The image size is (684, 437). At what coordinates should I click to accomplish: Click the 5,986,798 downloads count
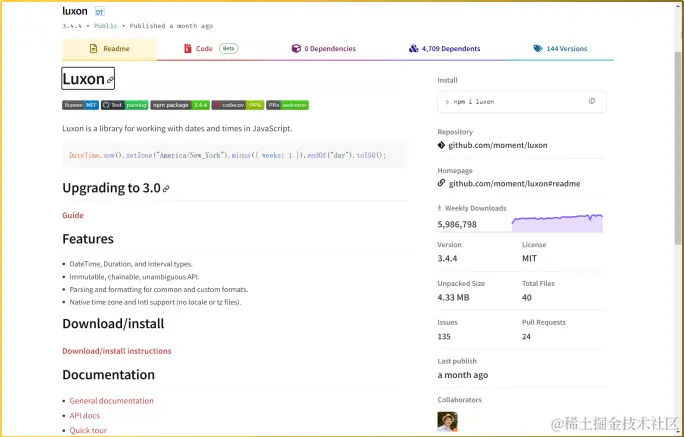click(x=457, y=225)
